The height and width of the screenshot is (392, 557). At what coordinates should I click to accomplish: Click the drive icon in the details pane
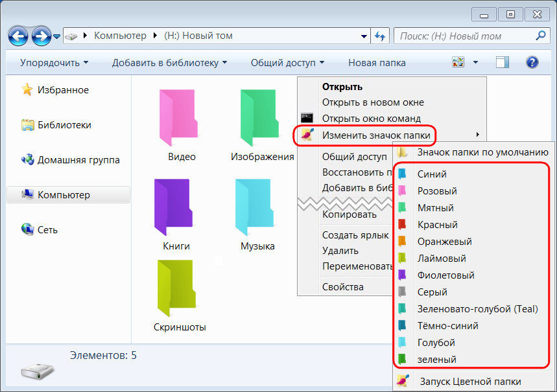click(x=38, y=371)
